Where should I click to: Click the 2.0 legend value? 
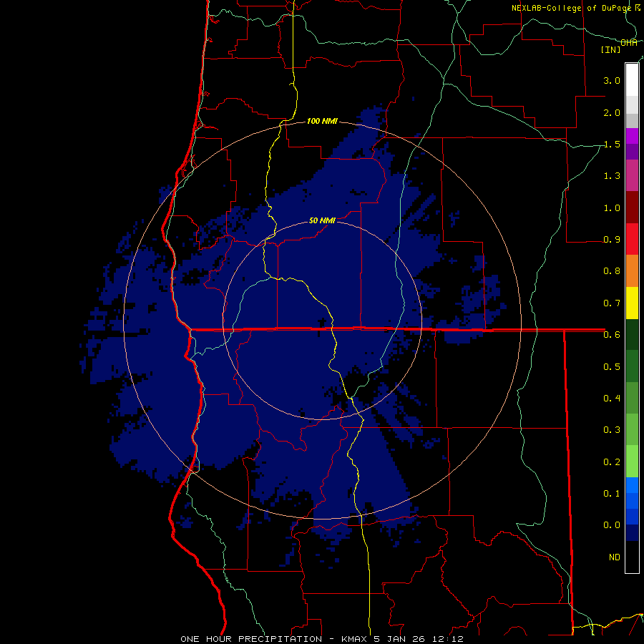(x=612, y=112)
